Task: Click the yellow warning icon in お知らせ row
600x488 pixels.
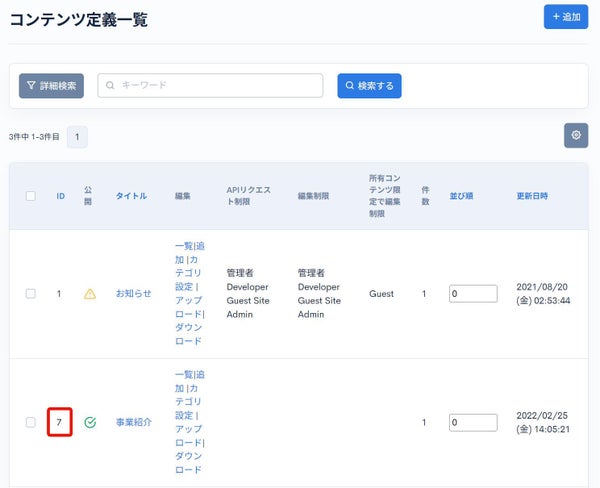Action: pos(90,294)
